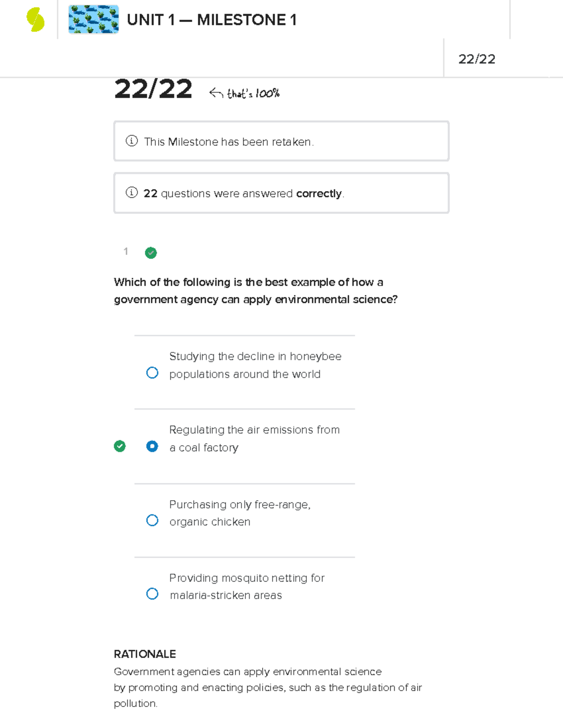Click the "This Milestone has been retaken" notice box
Screen dimensions: 563x728
281,141
